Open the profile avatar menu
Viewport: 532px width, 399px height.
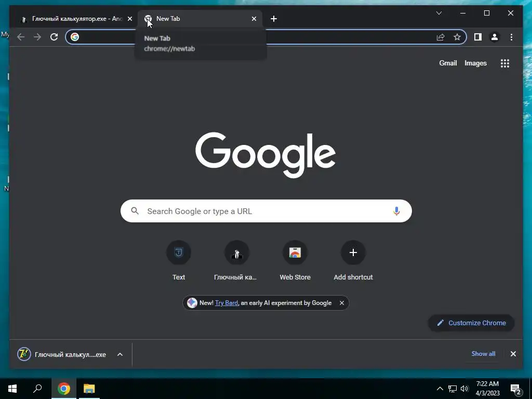click(x=495, y=37)
